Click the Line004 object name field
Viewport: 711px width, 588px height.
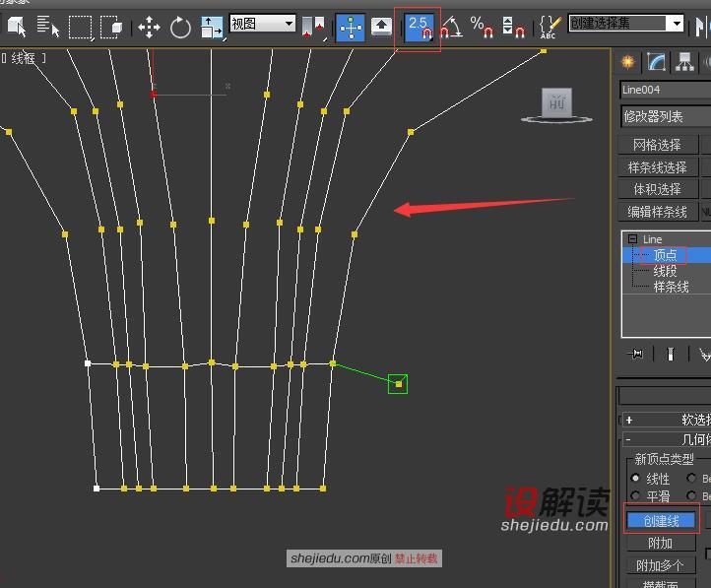pos(665,90)
